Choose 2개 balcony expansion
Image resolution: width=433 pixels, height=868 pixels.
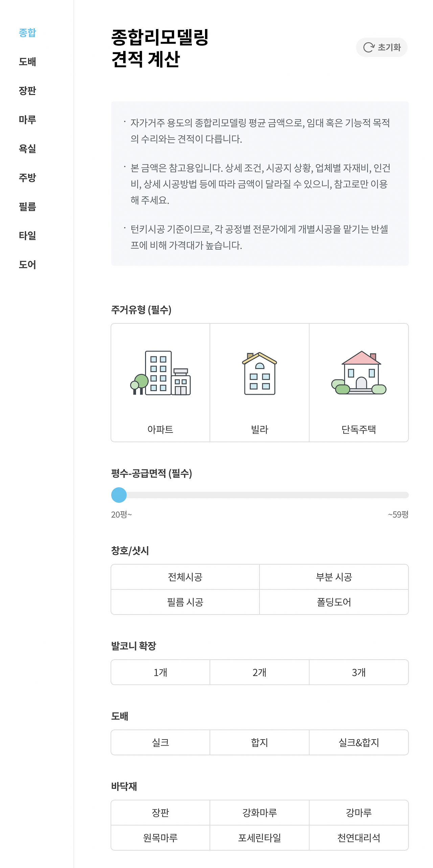(259, 672)
